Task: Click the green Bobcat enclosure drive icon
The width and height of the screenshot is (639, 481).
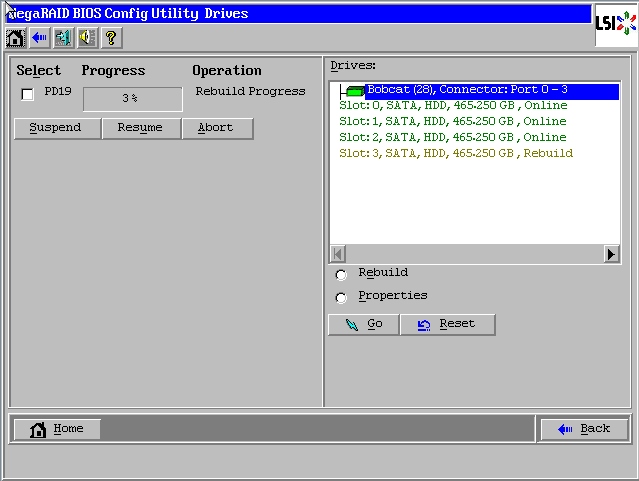Action: [x=354, y=91]
